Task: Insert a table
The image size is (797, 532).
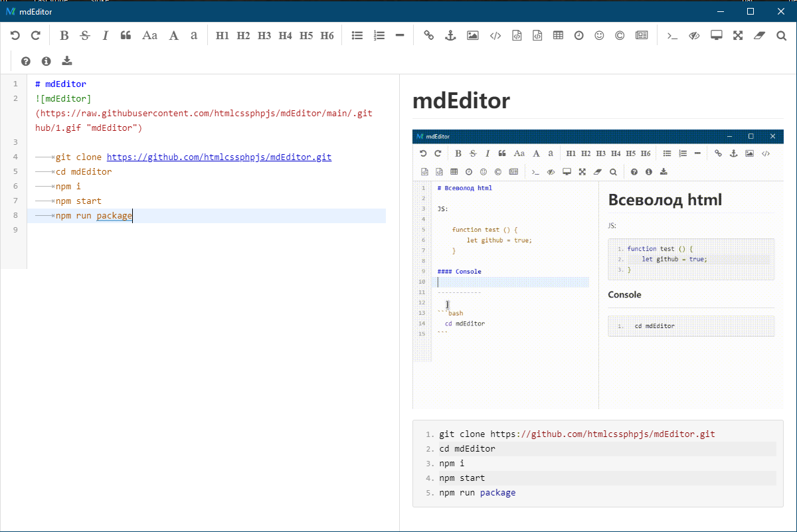Action: 558,36
